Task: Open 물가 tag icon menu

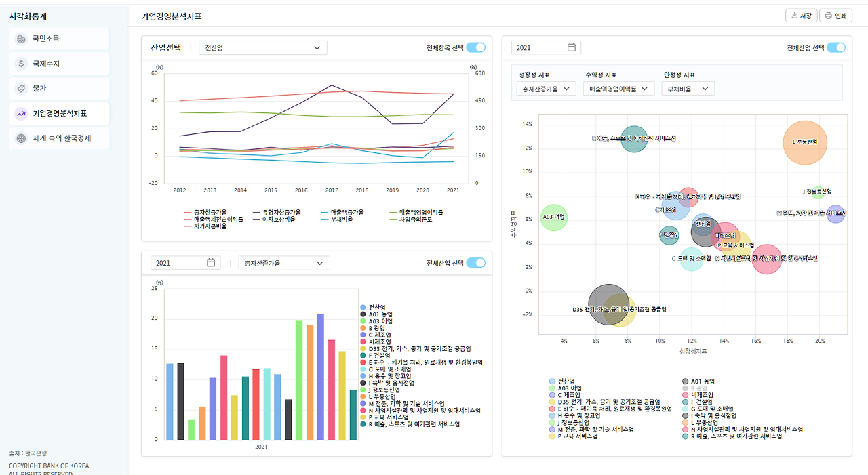Action: point(59,89)
